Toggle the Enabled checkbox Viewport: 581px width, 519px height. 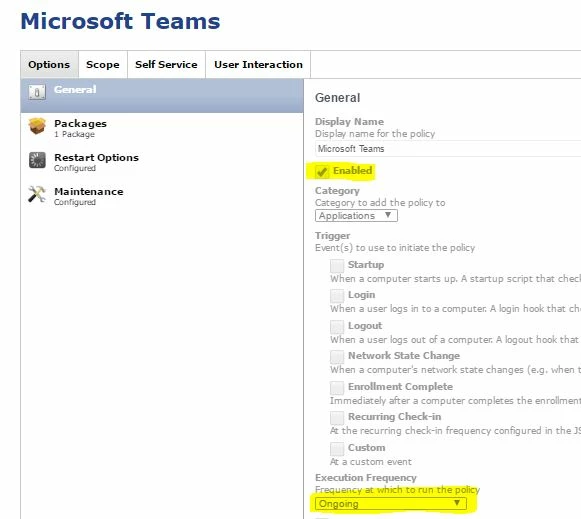tap(322, 172)
